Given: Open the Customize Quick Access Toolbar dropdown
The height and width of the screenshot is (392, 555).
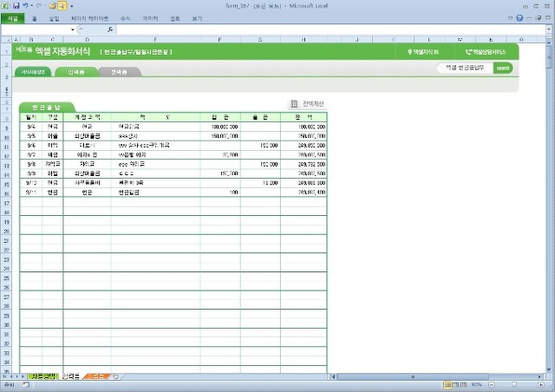Looking at the screenshot, I should point(71,6).
